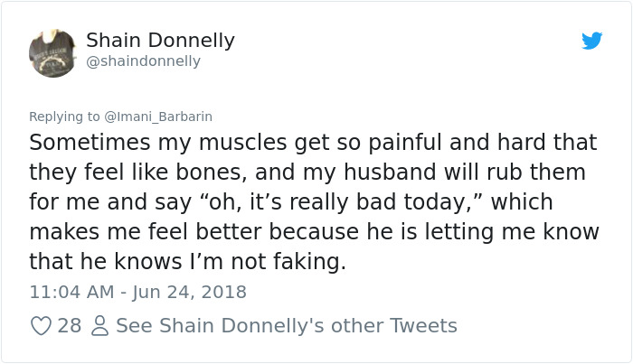This screenshot has height=364, width=633.
Task: See Shain Donnelly's other Tweets
Action: point(287,325)
